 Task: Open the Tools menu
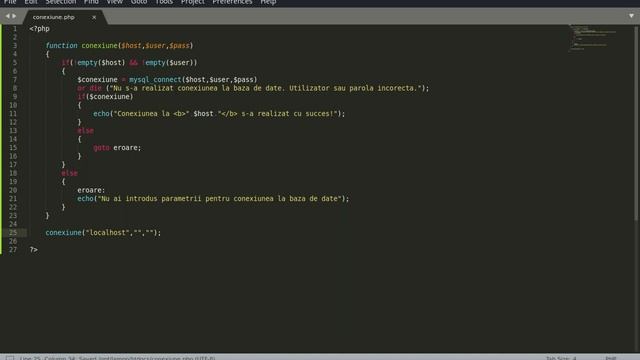(164, 2)
